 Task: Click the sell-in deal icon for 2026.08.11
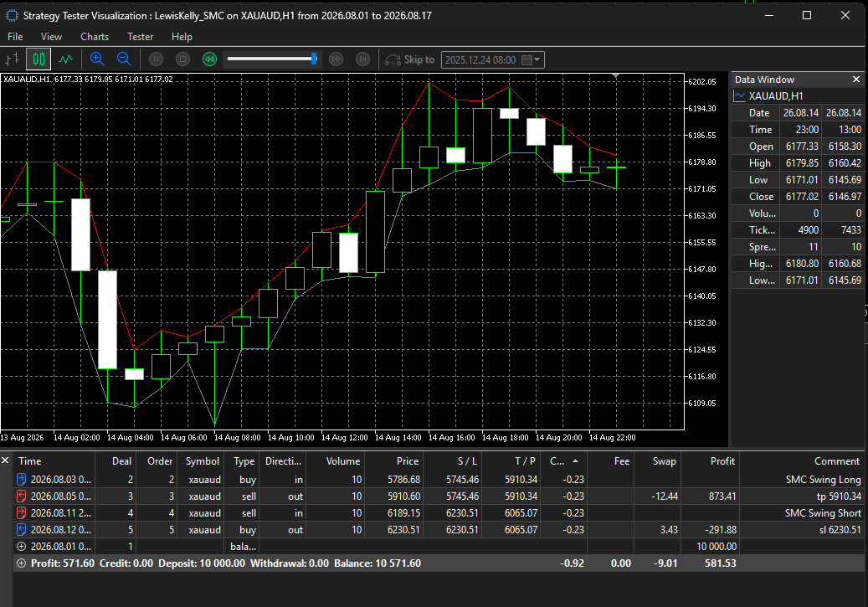(x=22, y=512)
